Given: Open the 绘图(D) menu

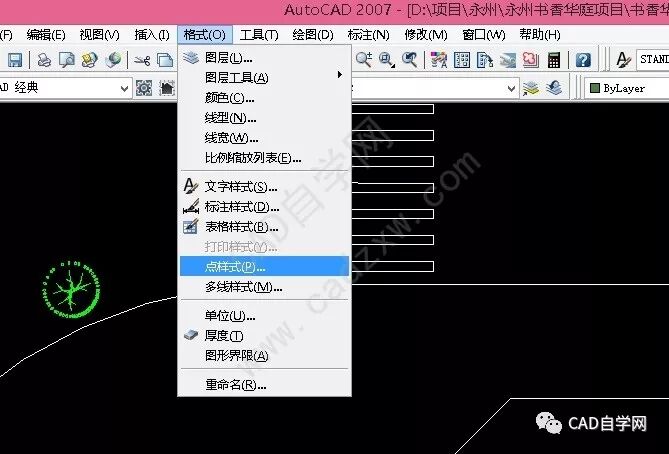Looking at the screenshot, I should click(313, 35).
